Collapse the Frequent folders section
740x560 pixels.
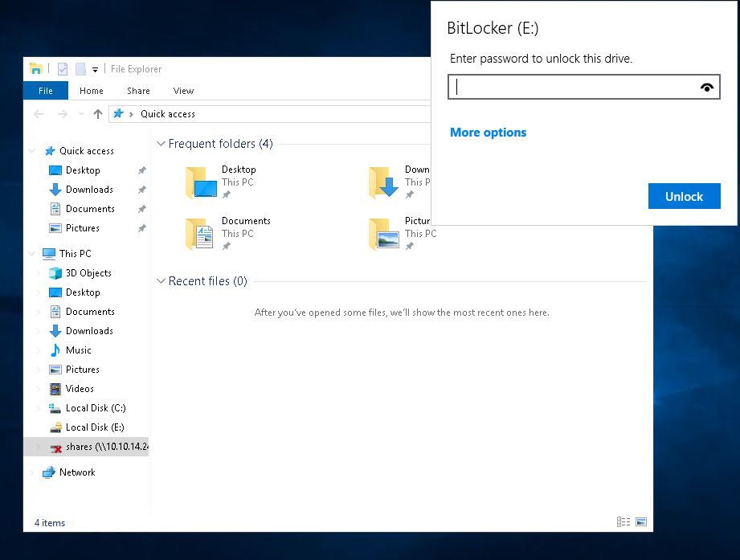click(x=161, y=144)
